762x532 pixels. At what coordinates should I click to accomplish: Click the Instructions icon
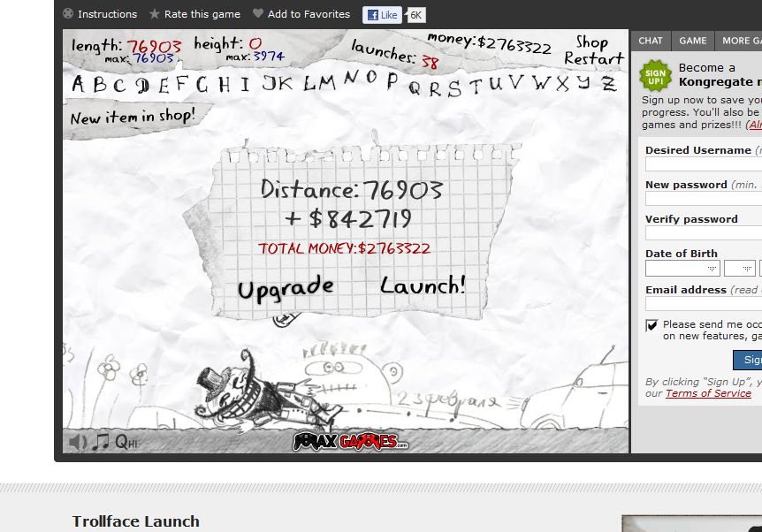tap(68, 13)
